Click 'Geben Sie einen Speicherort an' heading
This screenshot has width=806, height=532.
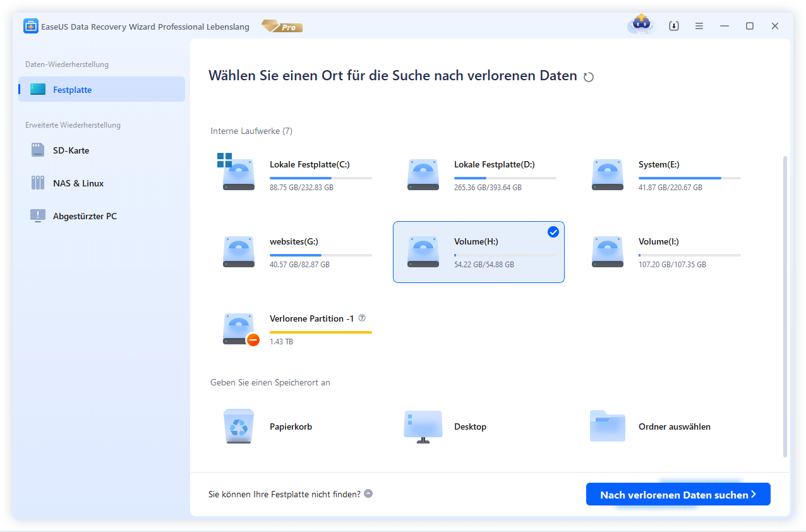(270, 382)
